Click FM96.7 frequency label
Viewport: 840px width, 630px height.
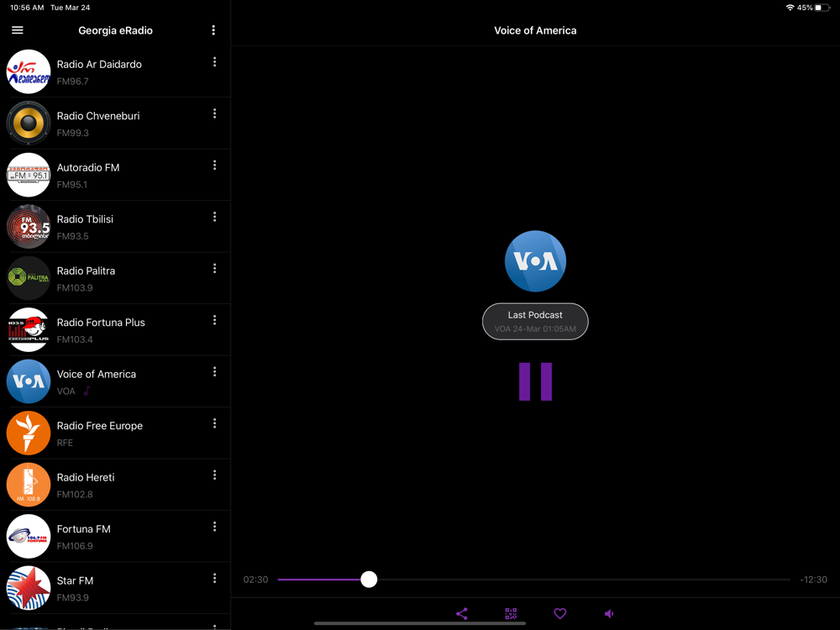pyautogui.click(x=72, y=81)
